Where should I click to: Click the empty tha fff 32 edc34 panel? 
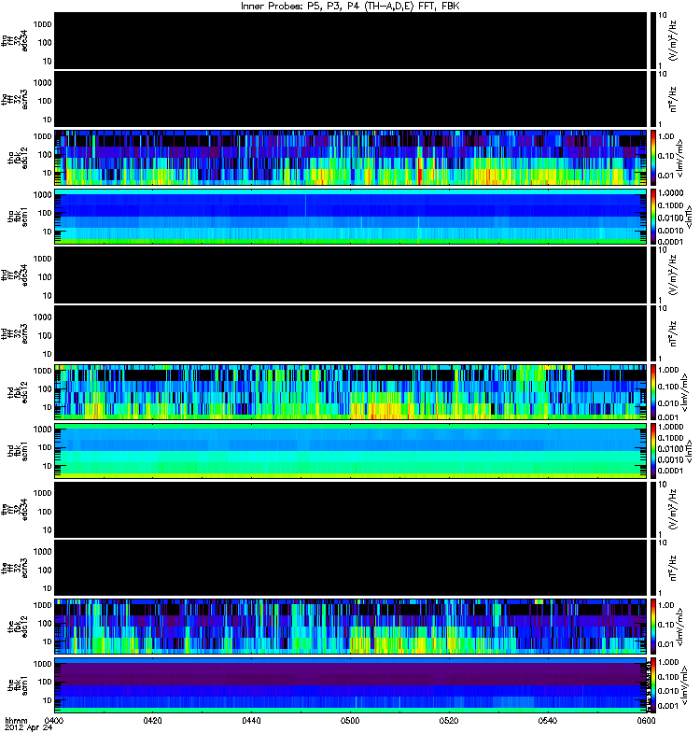pos(351,40)
